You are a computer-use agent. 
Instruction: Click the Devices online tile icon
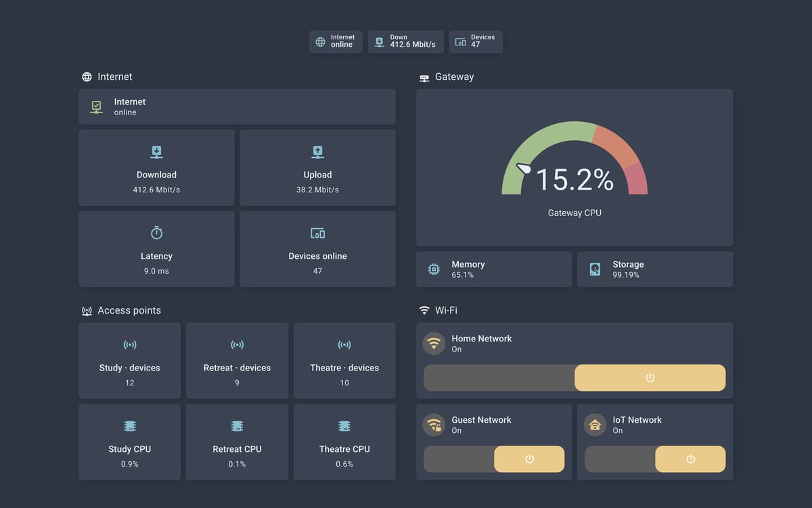point(317,233)
